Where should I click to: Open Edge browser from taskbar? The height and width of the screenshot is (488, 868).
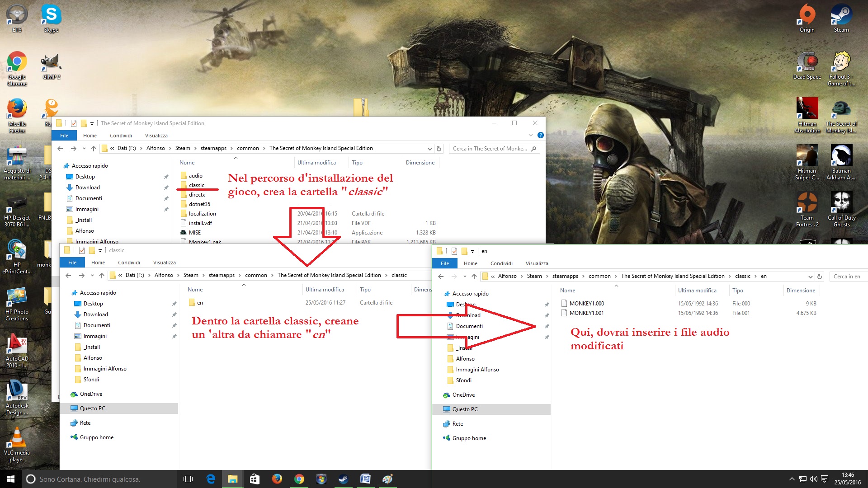(211, 479)
